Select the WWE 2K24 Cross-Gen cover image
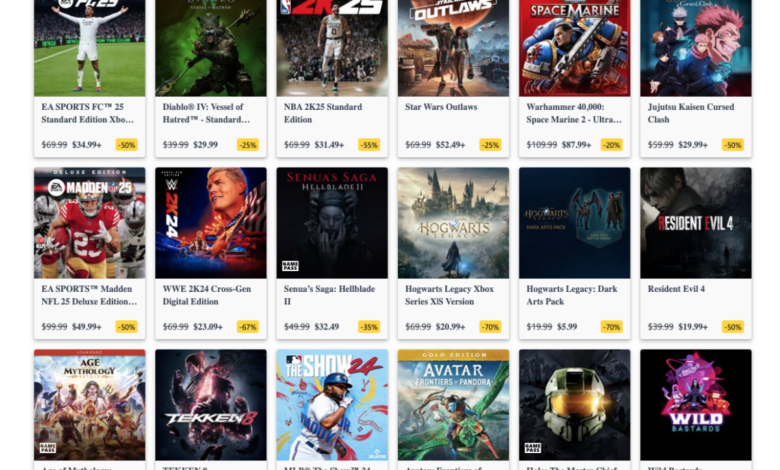The image size is (780, 470). pyautogui.click(x=211, y=223)
